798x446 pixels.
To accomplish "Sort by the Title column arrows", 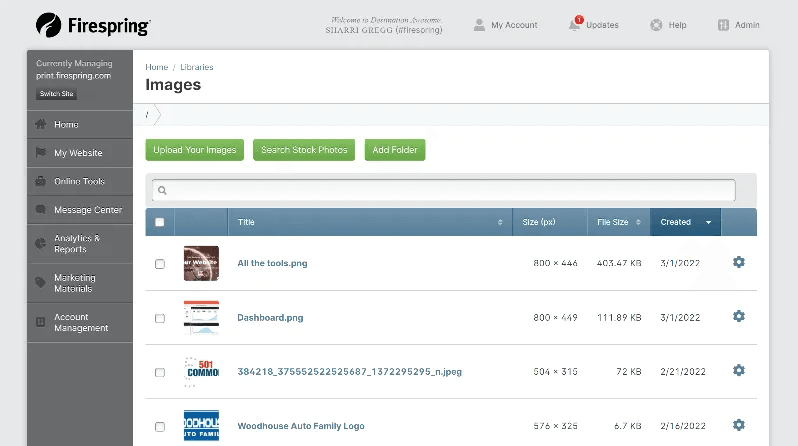I will click(x=500, y=222).
